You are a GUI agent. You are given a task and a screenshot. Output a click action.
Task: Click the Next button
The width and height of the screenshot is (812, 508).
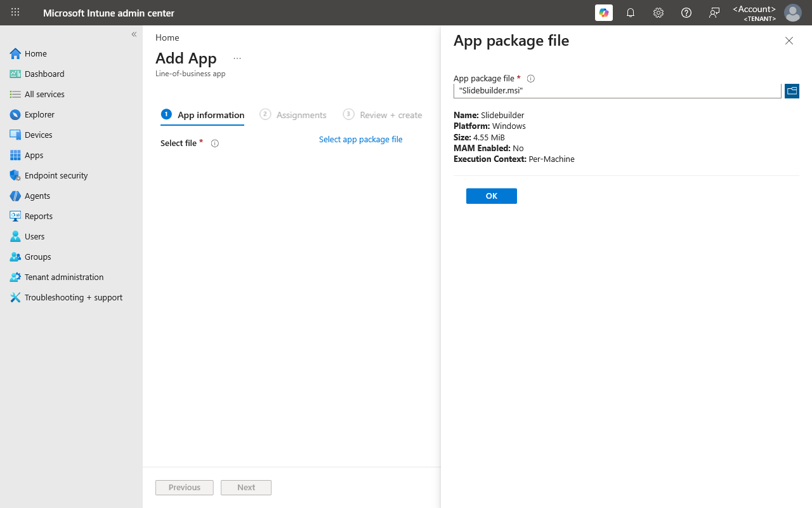[x=246, y=488]
